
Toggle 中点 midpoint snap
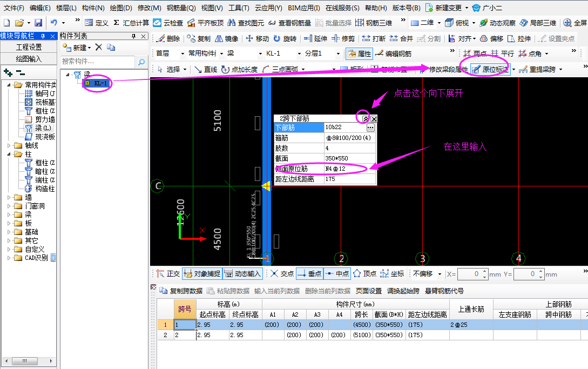[x=337, y=274]
